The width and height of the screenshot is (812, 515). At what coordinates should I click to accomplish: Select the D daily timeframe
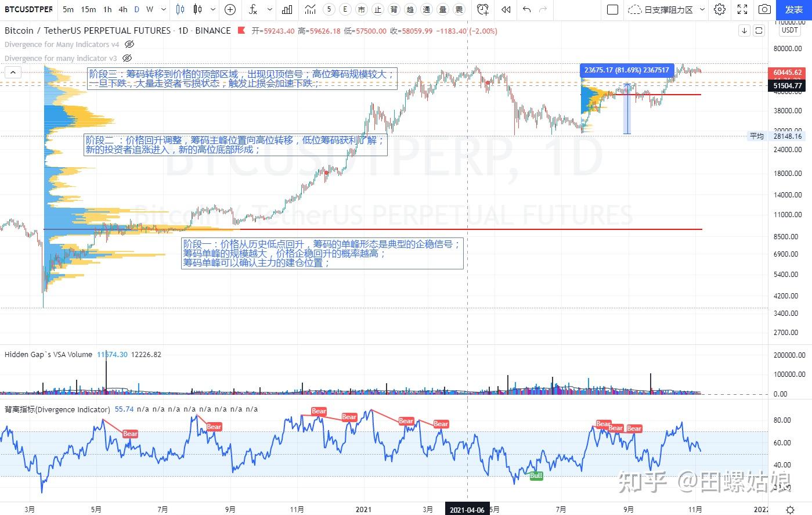tap(137, 9)
